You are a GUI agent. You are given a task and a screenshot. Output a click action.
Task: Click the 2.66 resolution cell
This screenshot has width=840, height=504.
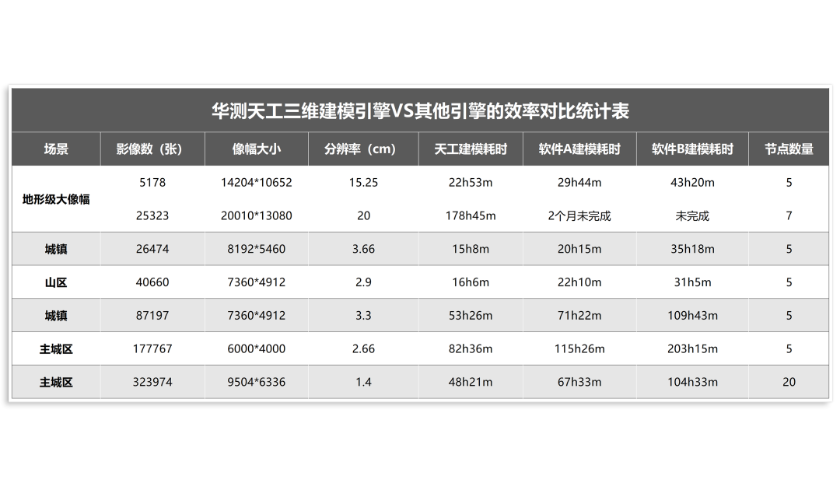pyautogui.click(x=363, y=348)
